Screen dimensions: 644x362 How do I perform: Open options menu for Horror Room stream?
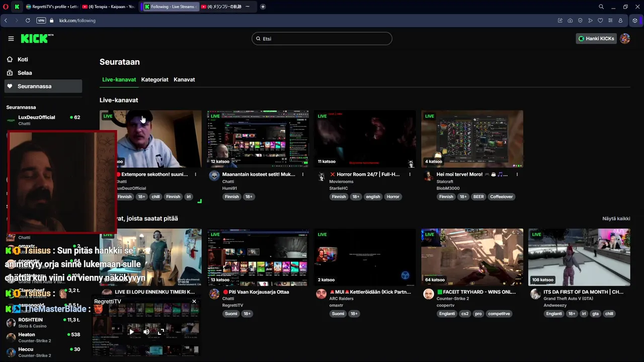click(x=410, y=174)
